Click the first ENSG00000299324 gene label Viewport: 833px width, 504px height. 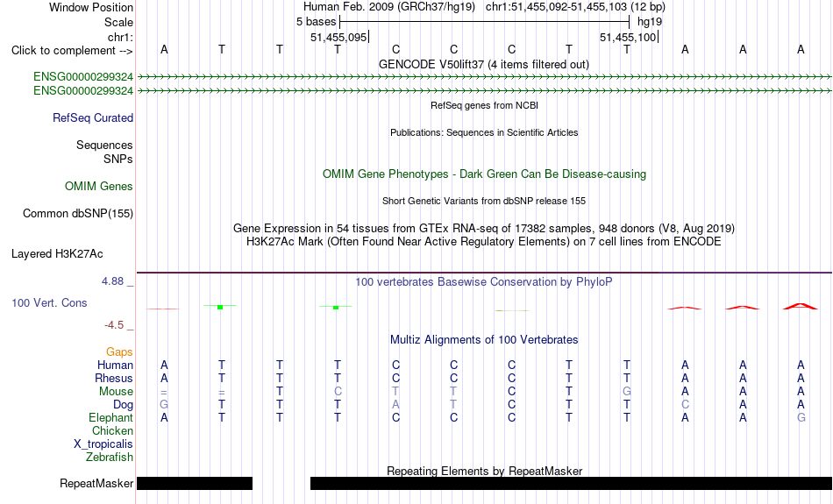(83, 77)
